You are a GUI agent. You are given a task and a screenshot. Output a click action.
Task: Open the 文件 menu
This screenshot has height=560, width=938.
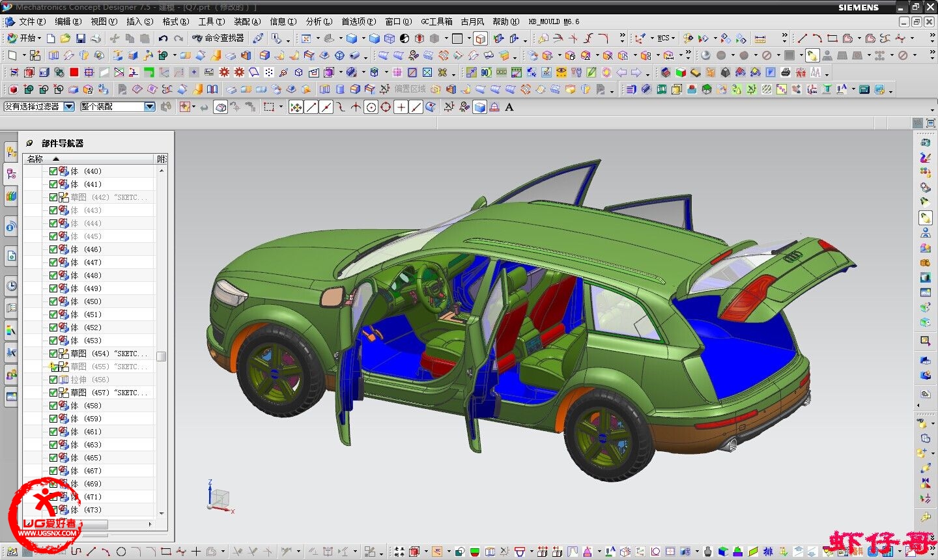[x=31, y=21]
